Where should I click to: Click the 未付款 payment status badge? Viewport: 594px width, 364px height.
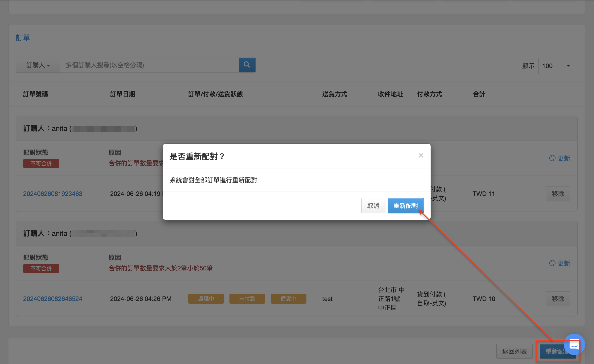tap(247, 299)
